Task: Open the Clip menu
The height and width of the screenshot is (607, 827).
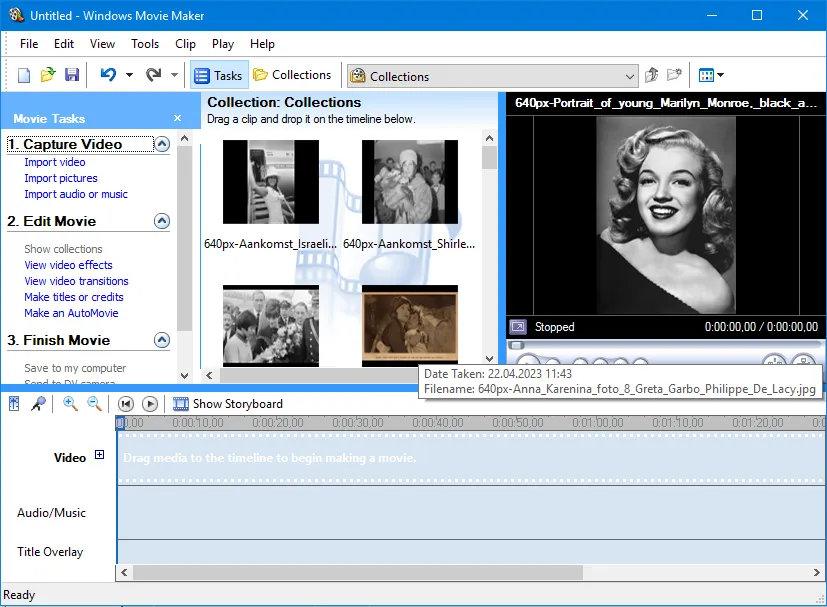Action: [185, 44]
